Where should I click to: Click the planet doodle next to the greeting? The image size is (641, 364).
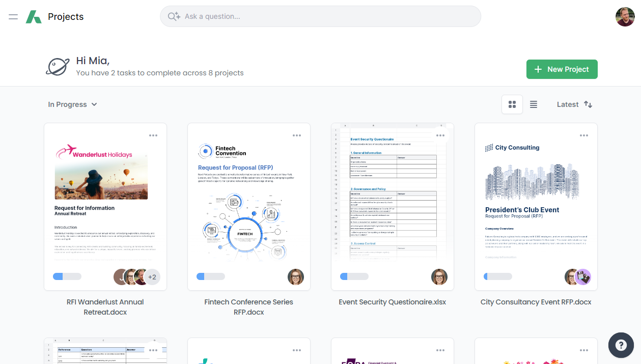pos(58,66)
